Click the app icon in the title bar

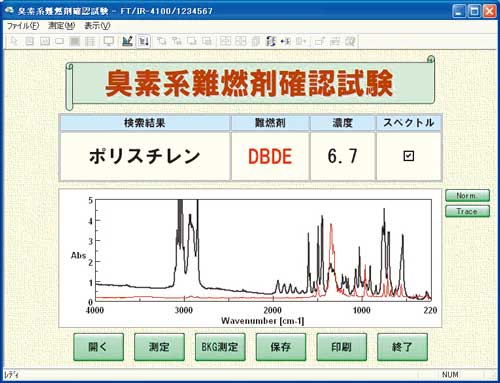tap(9, 10)
